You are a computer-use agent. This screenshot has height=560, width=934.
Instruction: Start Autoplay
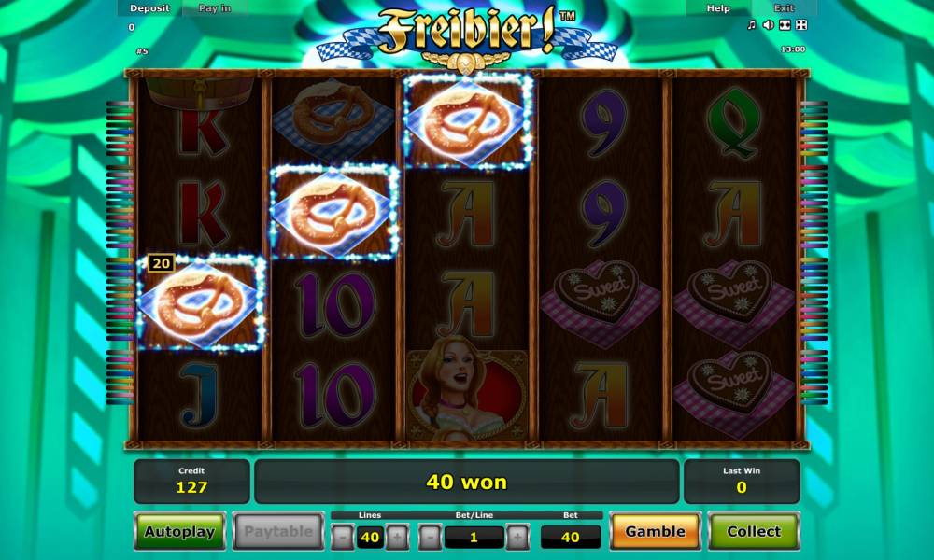point(179,531)
